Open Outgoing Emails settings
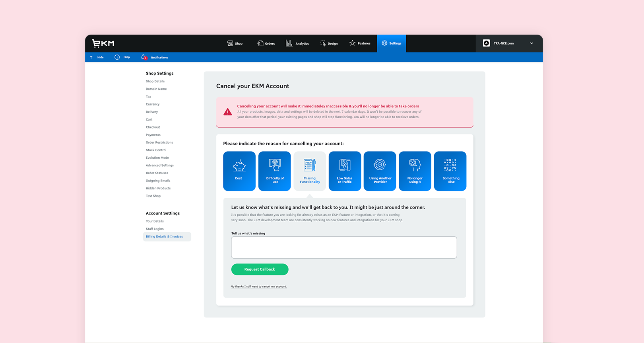This screenshot has height=343, width=644. click(158, 181)
